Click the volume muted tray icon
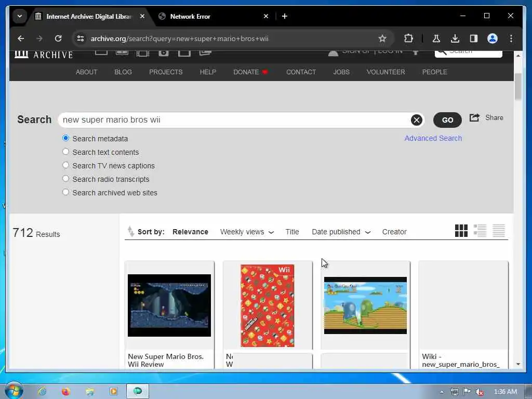 (479, 392)
